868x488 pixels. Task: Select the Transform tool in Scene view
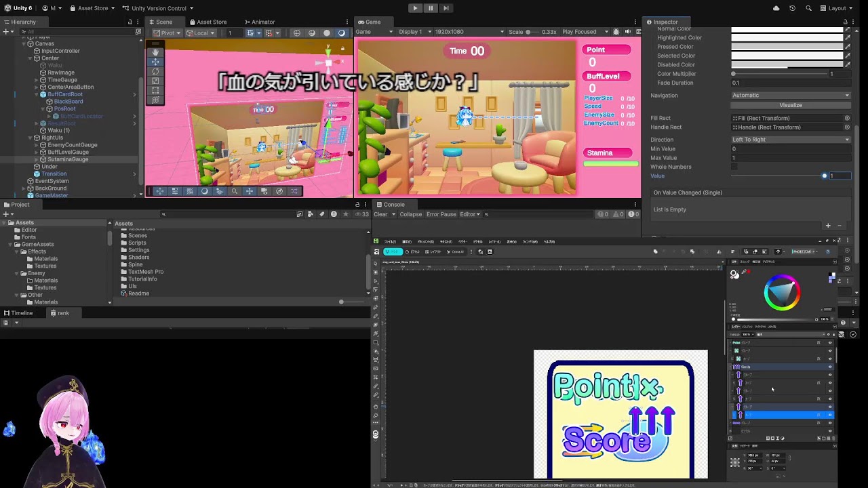tap(155, 100)
